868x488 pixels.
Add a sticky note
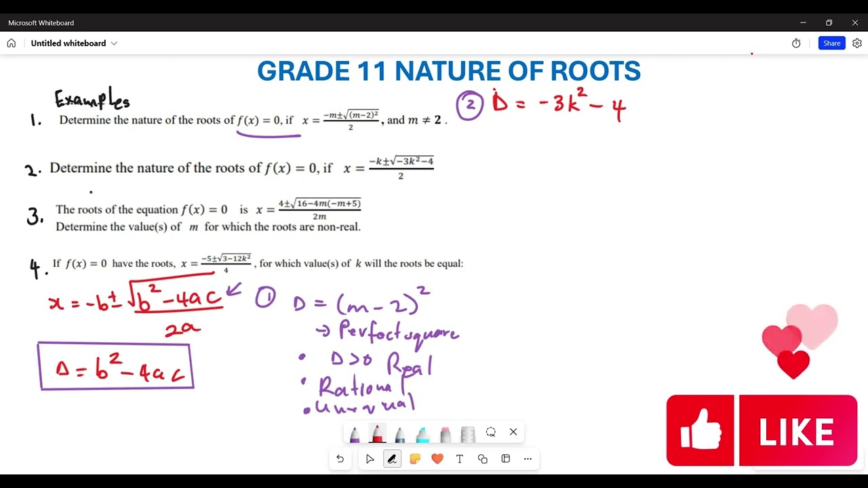pyautogui.click(x=415, y=459)
